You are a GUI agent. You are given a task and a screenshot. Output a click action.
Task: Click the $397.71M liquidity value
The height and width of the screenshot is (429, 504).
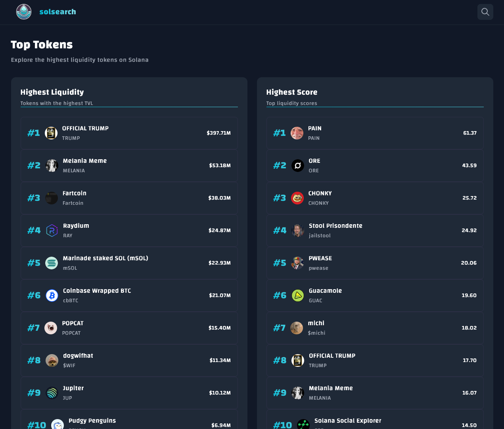point(219,133)
